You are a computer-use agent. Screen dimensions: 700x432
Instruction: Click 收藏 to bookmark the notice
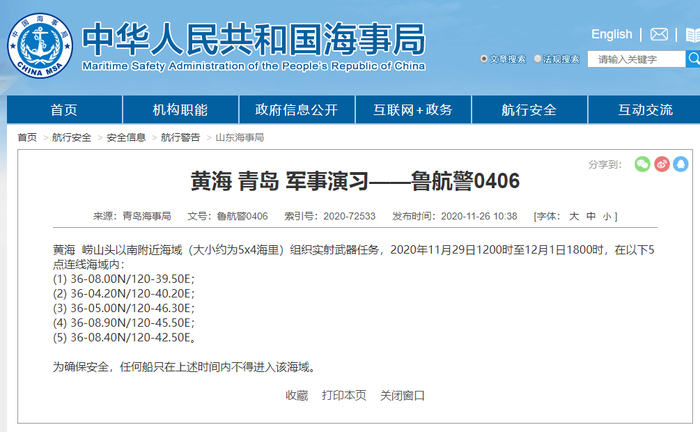pos(296,395)
